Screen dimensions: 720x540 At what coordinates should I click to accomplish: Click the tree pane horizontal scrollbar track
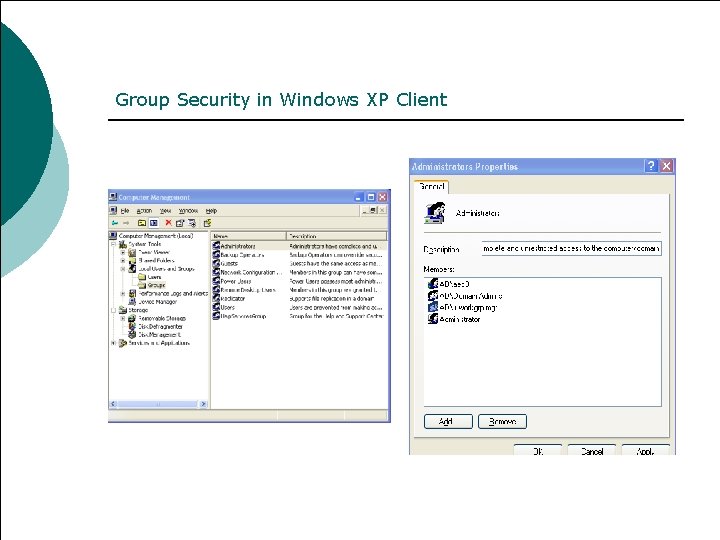tap(158, 404)
